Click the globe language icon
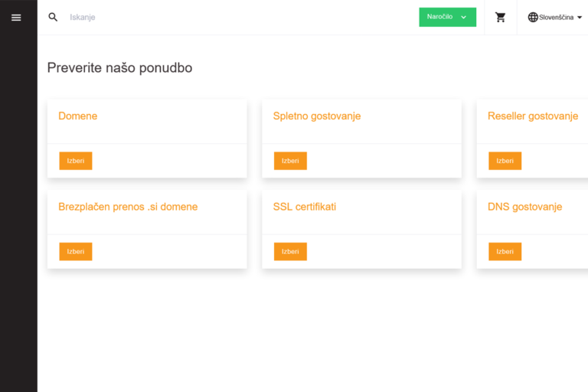 (x=533, y=17)
